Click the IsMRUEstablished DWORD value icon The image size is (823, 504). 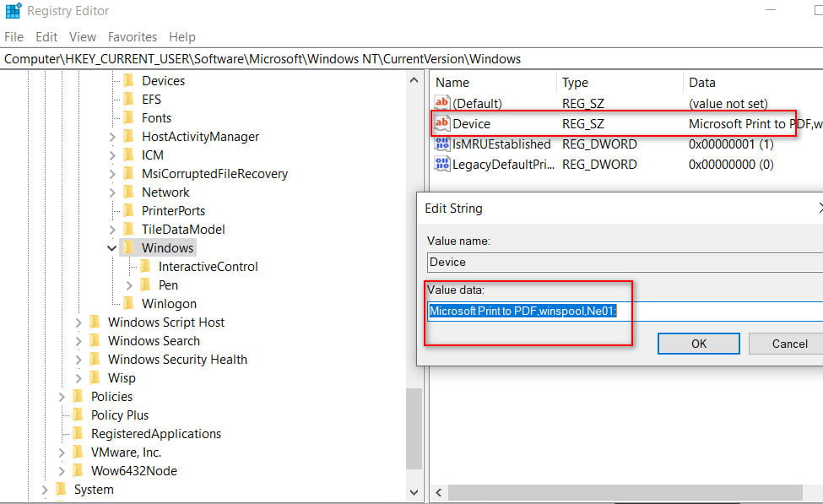[x=442, y=144]
